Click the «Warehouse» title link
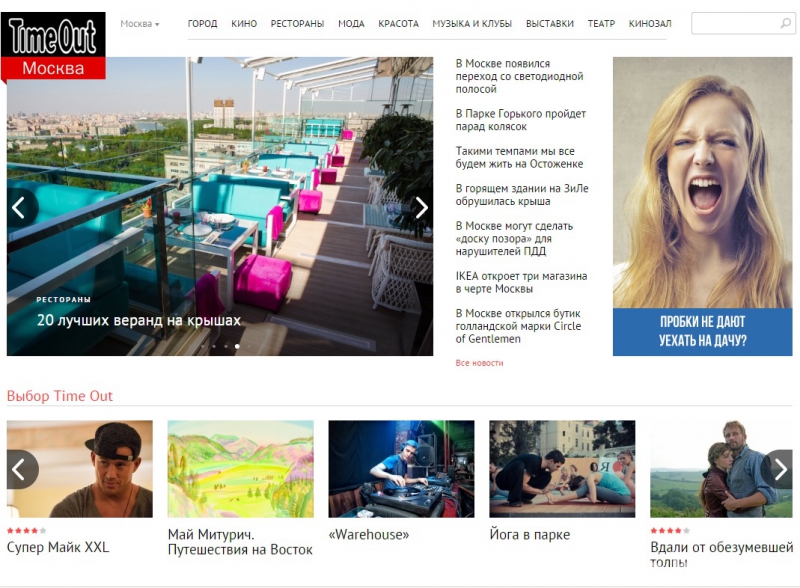 tap(369, 534)
